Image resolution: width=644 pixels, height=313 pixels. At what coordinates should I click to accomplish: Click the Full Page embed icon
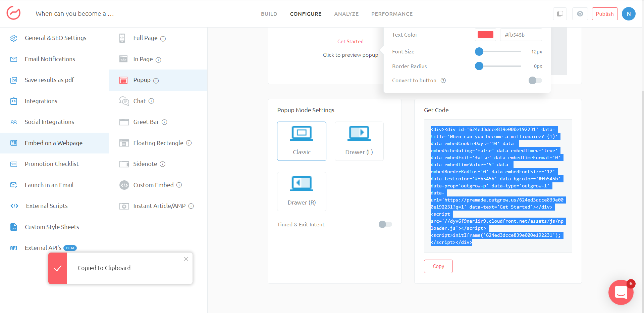click(122, 38)
